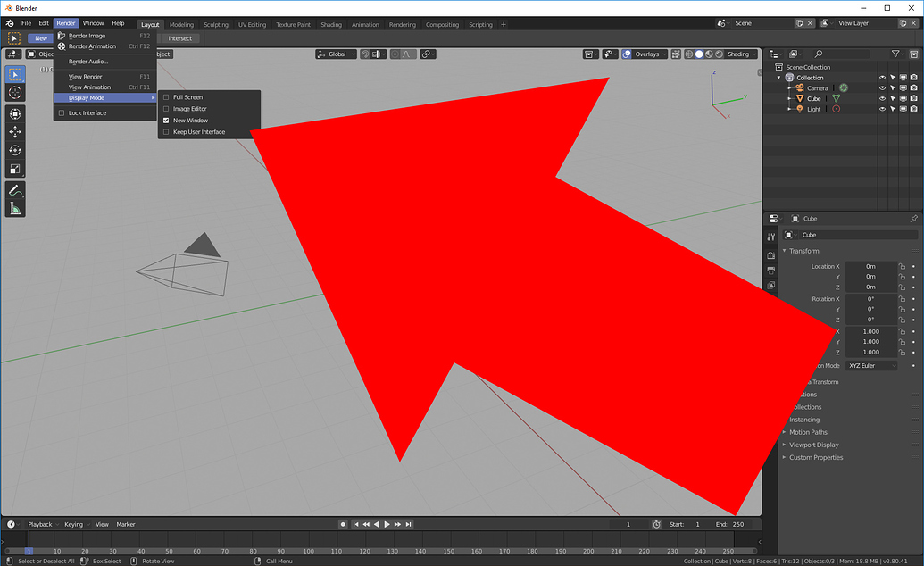Set Location X field in Transform panel
This screenshot has height=566, width=924.
click(x=870, y=265)
